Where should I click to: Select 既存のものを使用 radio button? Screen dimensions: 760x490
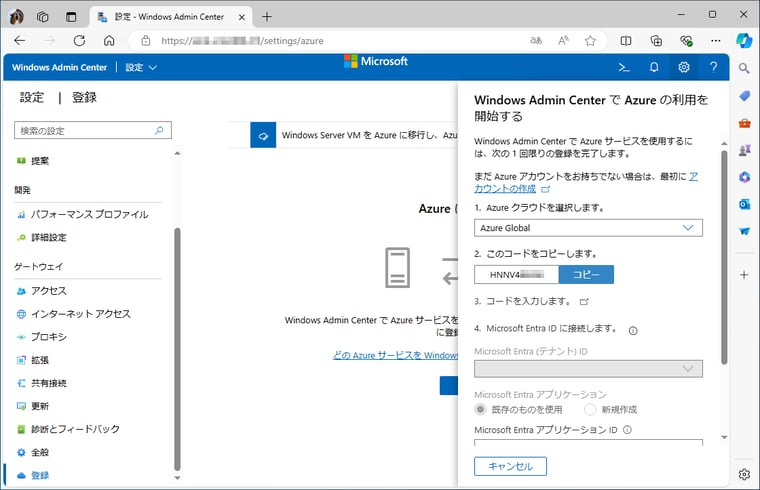[480, 410]
